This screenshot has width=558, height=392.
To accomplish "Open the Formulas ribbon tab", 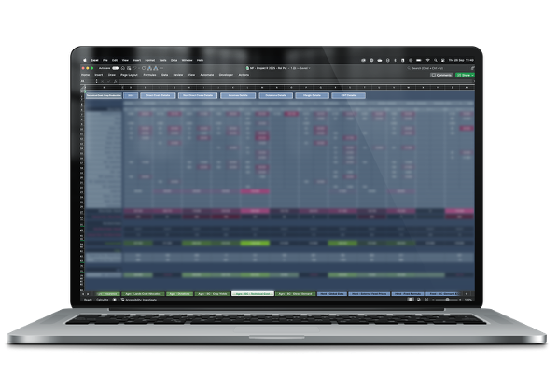I will pyautogui.click(x=149, y=75).
